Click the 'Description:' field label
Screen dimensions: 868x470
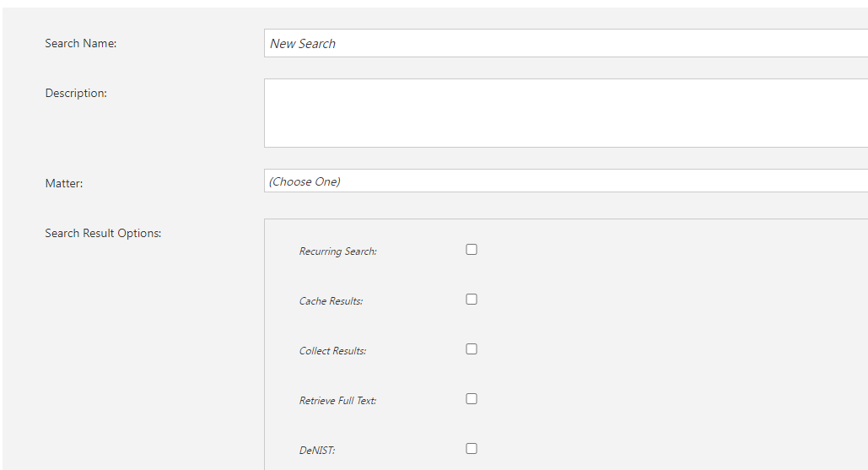point(76,93)
